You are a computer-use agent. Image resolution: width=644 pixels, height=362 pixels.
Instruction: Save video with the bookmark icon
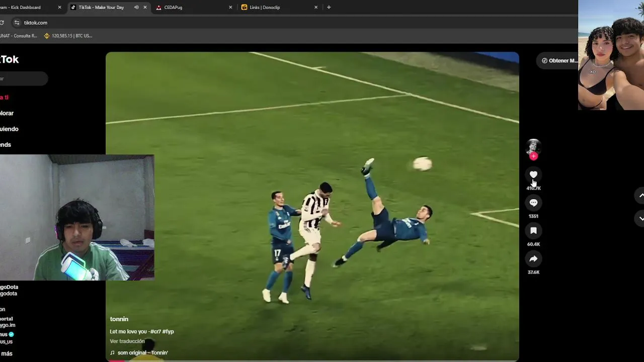coord(533,231)
